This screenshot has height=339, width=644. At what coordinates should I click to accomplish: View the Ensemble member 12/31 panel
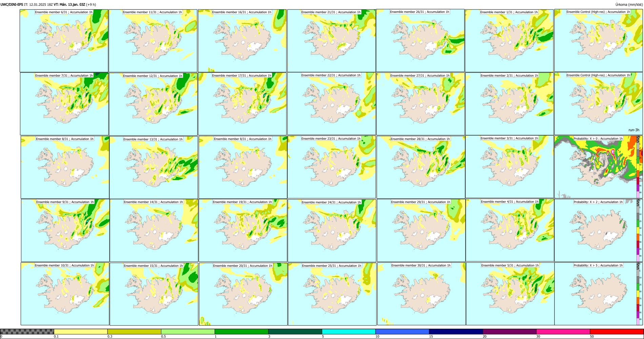153,104
